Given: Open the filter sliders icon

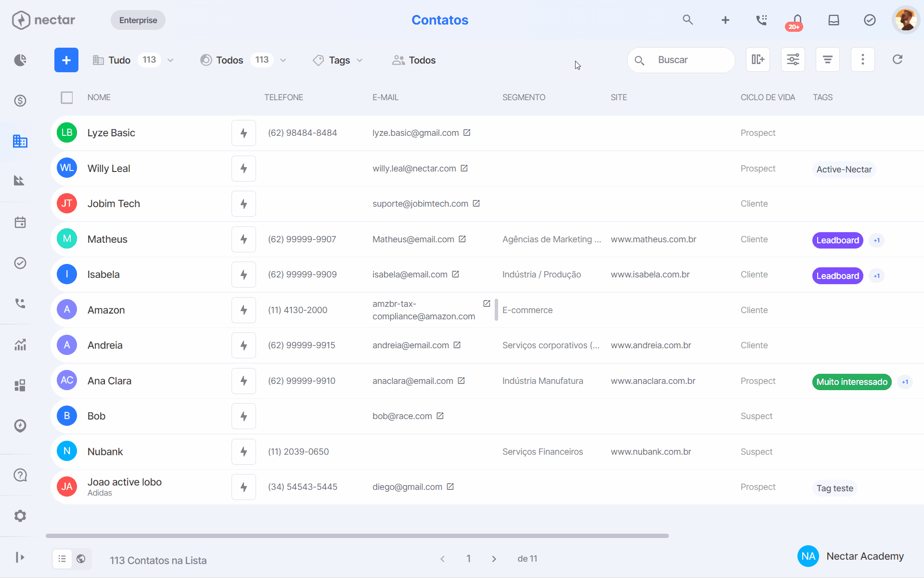Looking at the screenshot, I should tap(793, 60).
